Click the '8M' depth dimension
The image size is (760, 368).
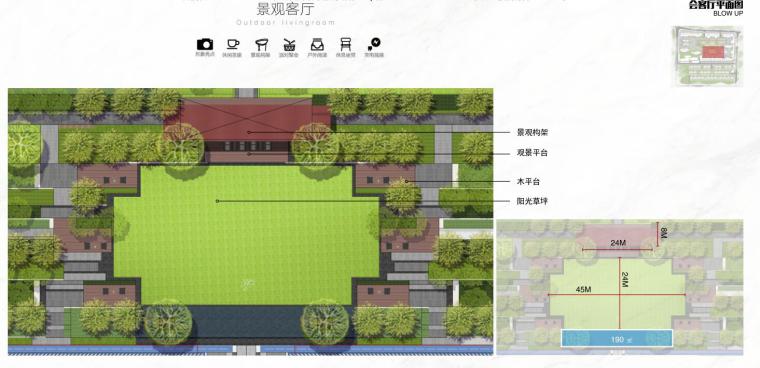coord(664,233)
